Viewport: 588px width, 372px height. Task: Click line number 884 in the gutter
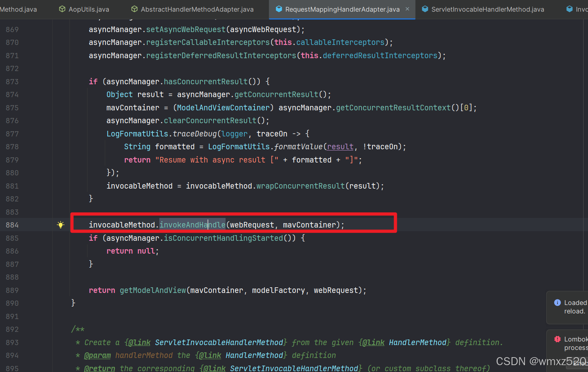12,225
